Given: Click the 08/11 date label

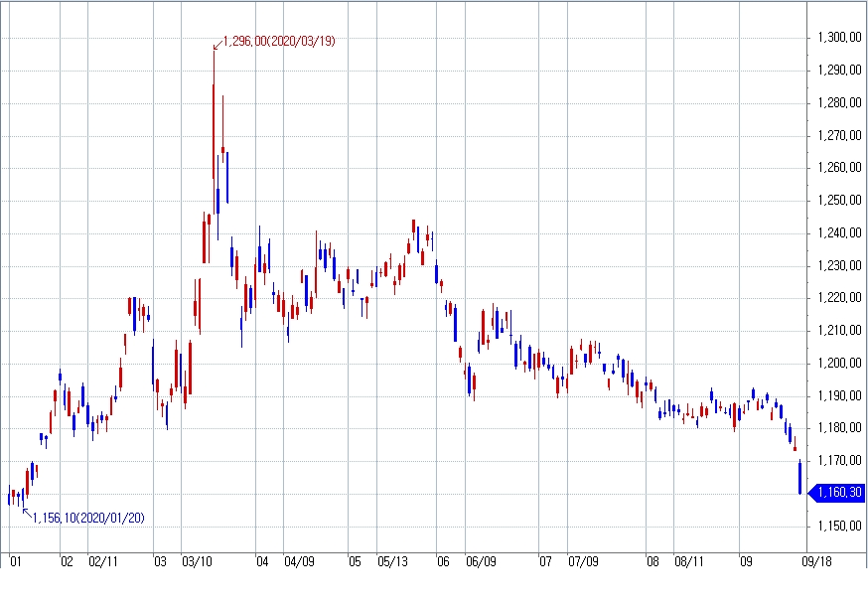Looking at the screenshot, I should click(x=688, y=561).
